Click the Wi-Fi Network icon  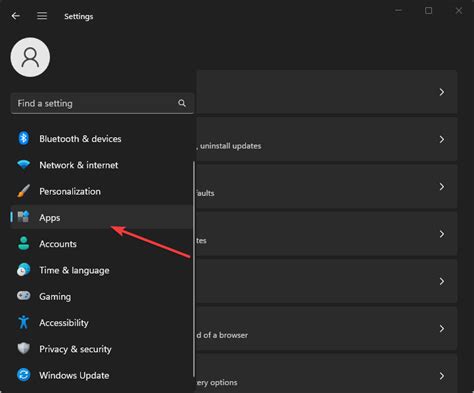pyautogui.click(x=24, y=165)
